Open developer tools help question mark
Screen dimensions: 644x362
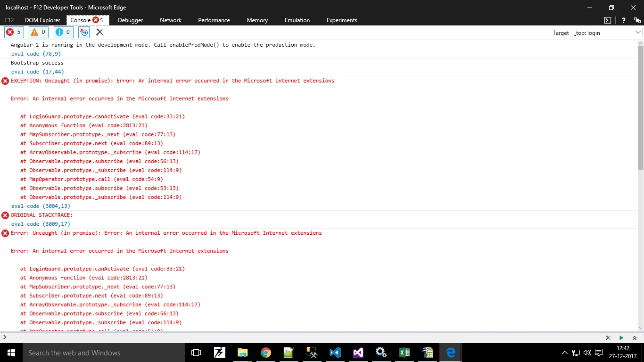coord(624,20)
